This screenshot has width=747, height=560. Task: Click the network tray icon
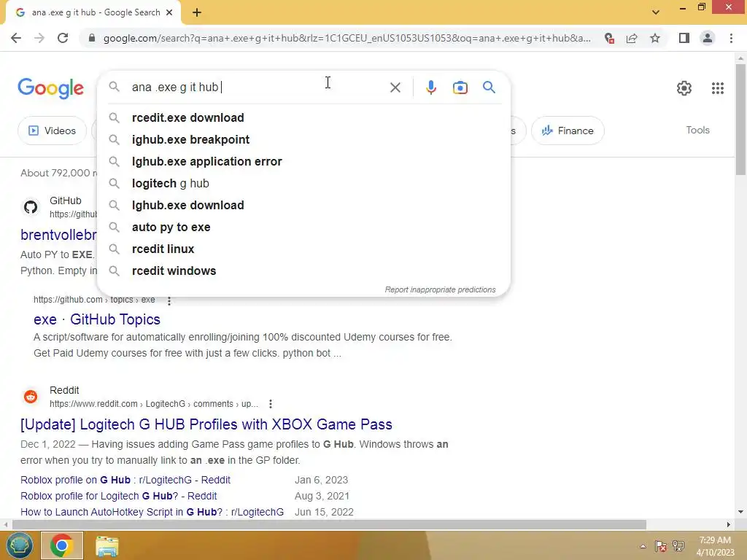click(678, 545)
